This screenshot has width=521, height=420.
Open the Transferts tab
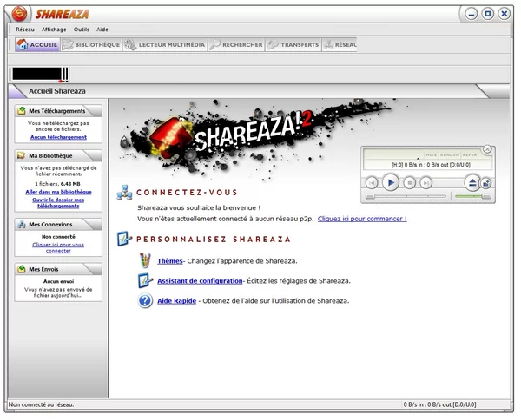coord(293,44)
